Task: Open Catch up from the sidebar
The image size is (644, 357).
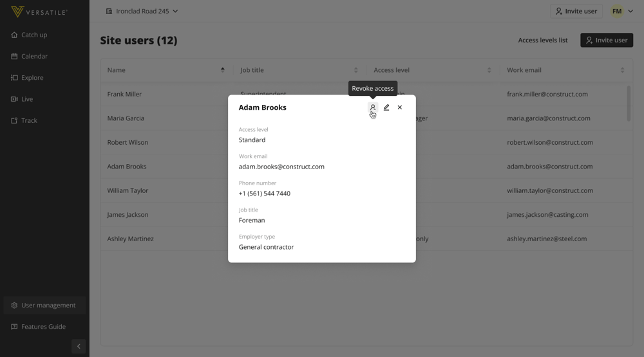Action: (34, 35)
